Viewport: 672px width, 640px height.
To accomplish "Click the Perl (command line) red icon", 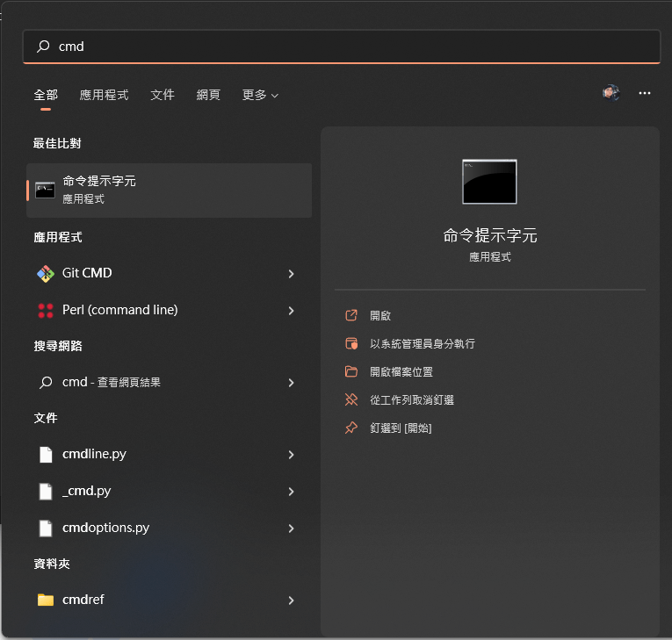I will coord(46,311).
